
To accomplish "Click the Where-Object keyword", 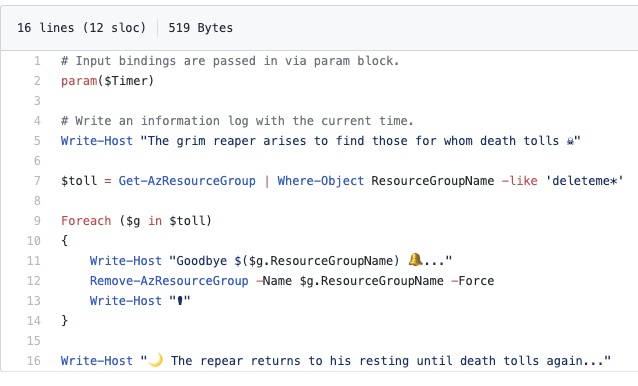I will coord(321,181).
